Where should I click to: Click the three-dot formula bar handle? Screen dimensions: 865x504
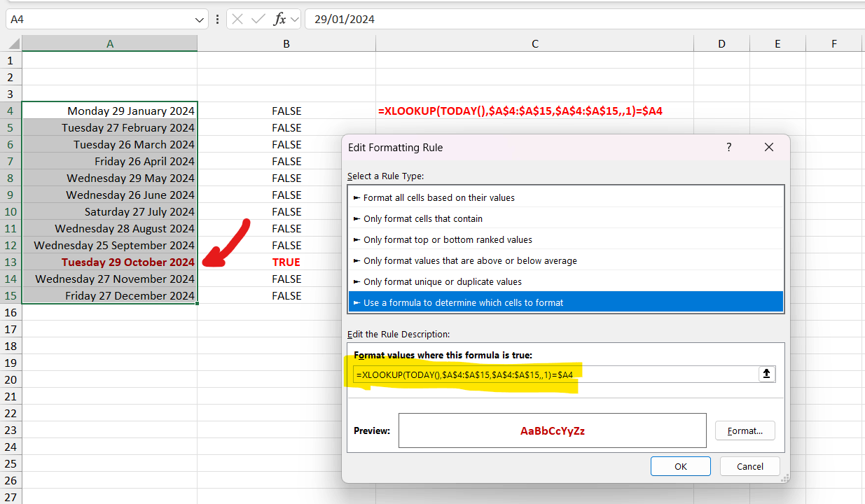pos(218,20)
